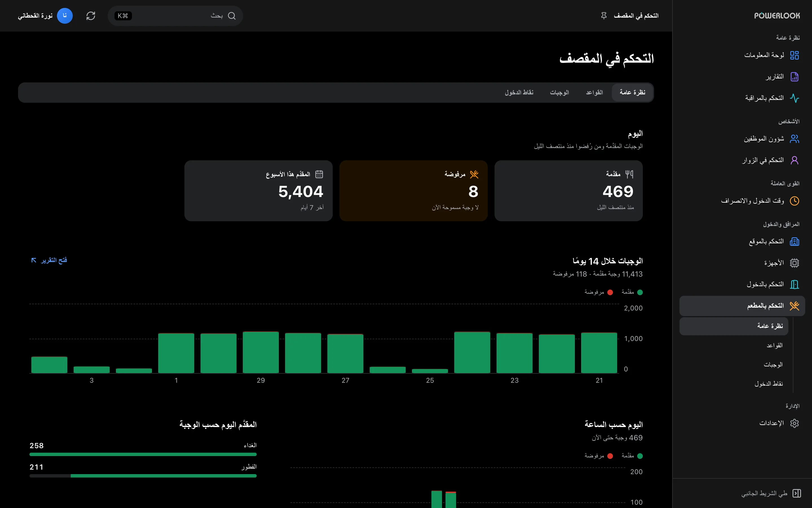Click calendar icon on المقدّم هذا الأسبوع card

[x=319, y=174]
